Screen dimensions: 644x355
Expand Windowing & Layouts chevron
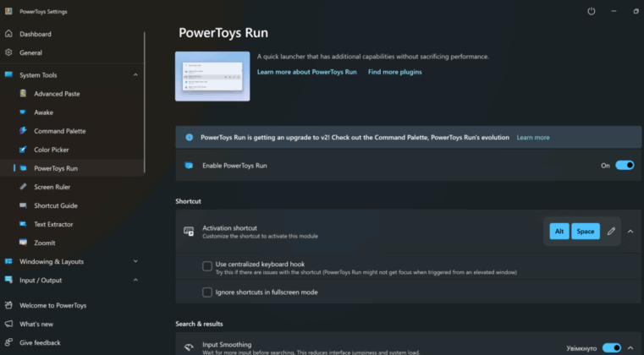135,261
